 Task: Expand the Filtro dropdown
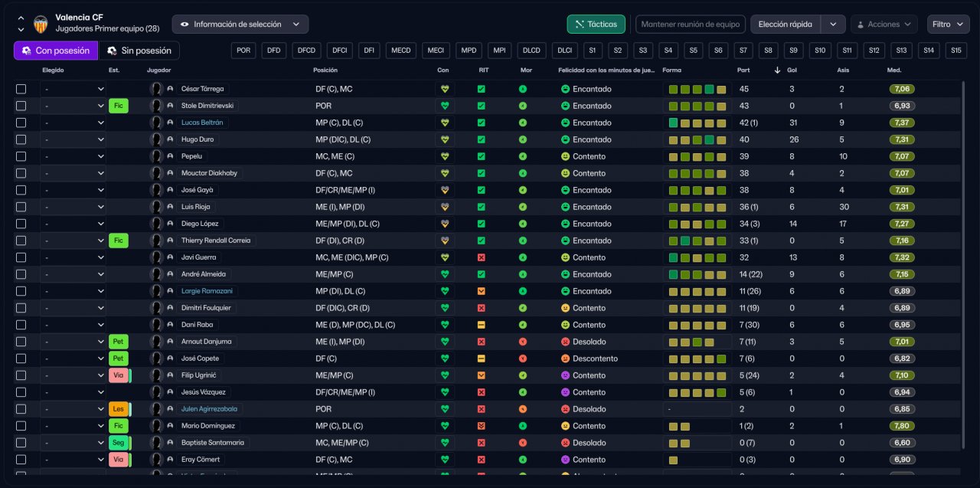pyautogui.click(x=948, y=25)
